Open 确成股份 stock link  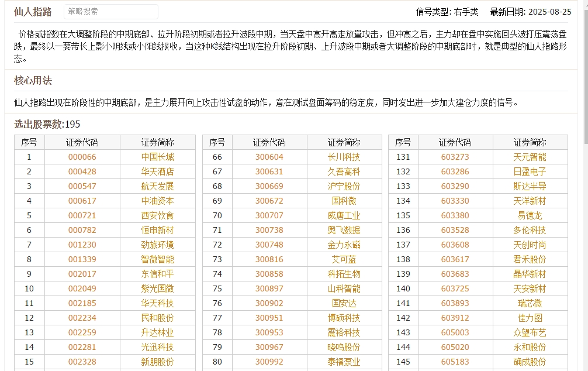tap(530, 362)
